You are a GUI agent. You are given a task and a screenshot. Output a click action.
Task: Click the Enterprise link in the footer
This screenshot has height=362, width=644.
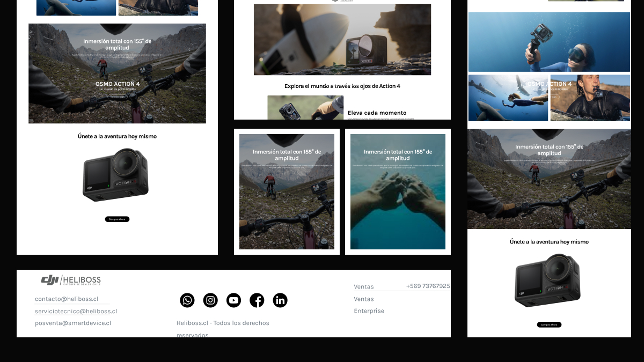point(369,311)
